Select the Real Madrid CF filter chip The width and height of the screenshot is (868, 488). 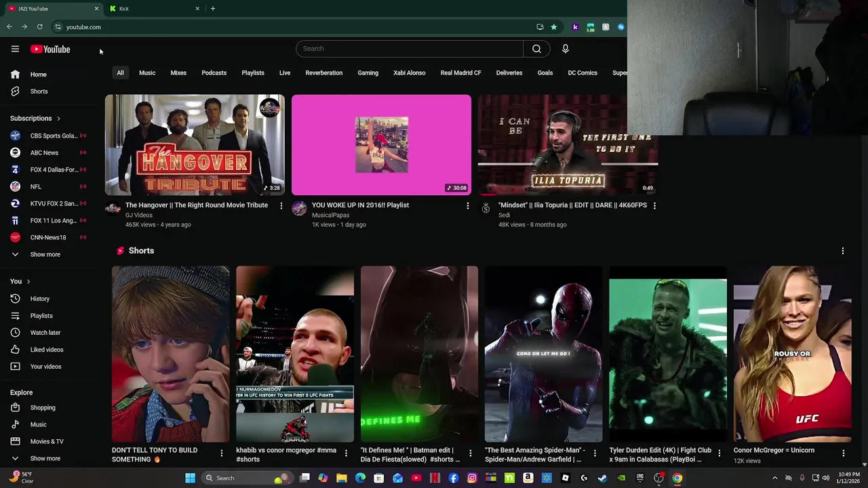[x=460, y=73]
